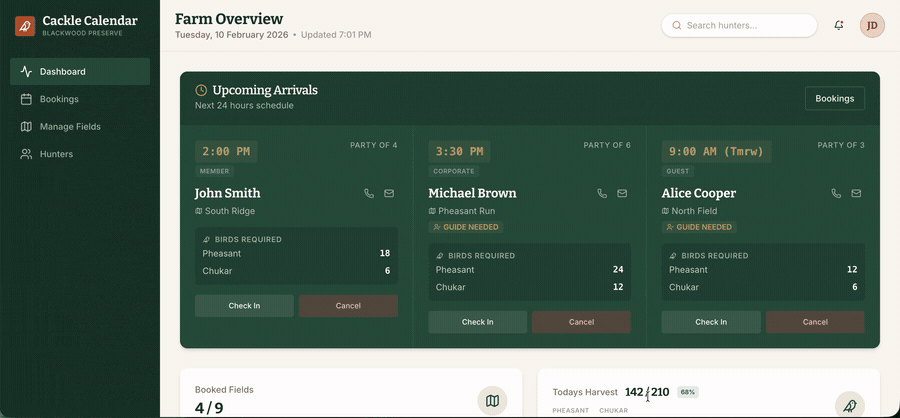Select the Alice Cooper name heading
Image resolution: width=900 pixels, height=418 pixels.
699,193
